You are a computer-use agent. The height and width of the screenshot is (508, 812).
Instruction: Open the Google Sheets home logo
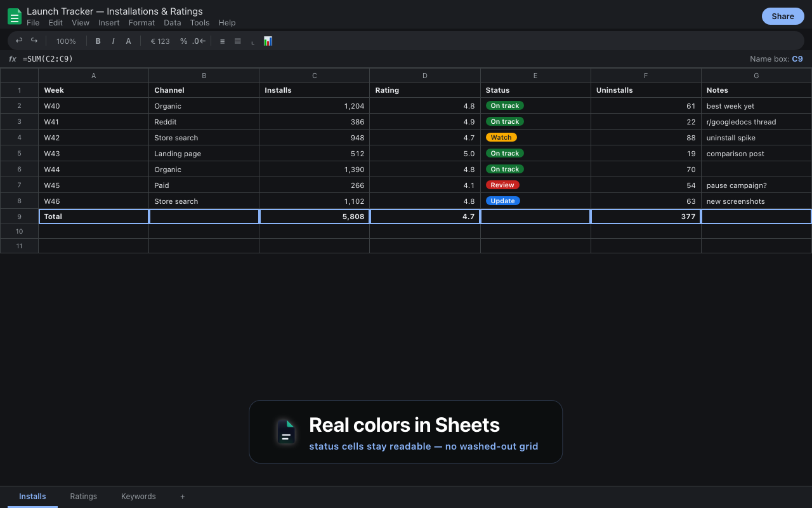tap(15, 17)
